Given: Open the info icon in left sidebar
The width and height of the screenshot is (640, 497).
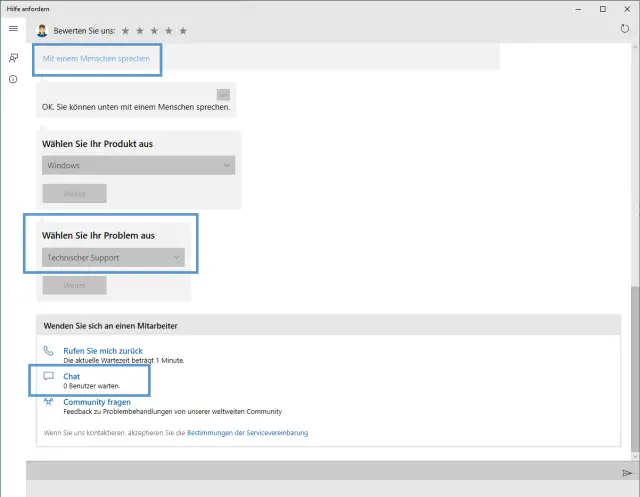Looking at the screenshot, I should point(13,79).
